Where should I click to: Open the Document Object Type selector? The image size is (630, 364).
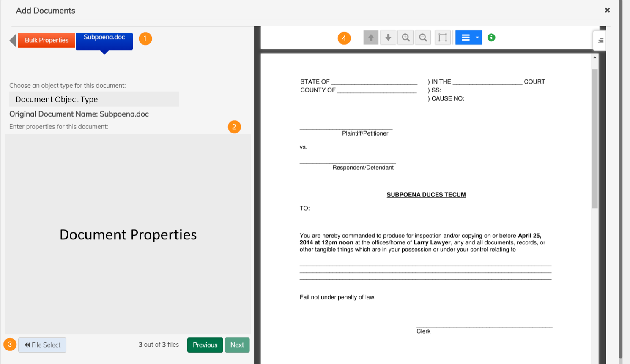point(94,99)
